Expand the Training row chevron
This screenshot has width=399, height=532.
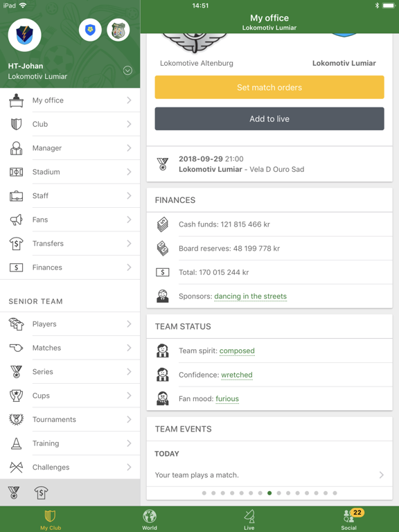(x=129, y=443)
